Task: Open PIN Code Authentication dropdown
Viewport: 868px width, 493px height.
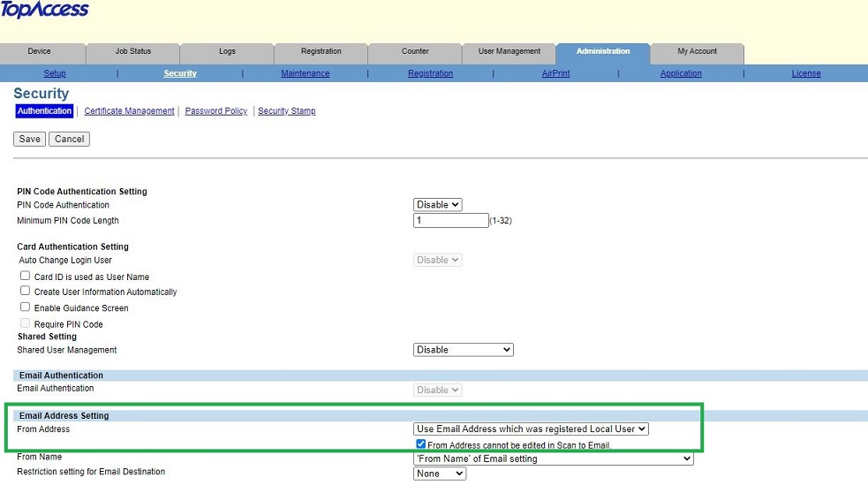Action: (438, 205)
